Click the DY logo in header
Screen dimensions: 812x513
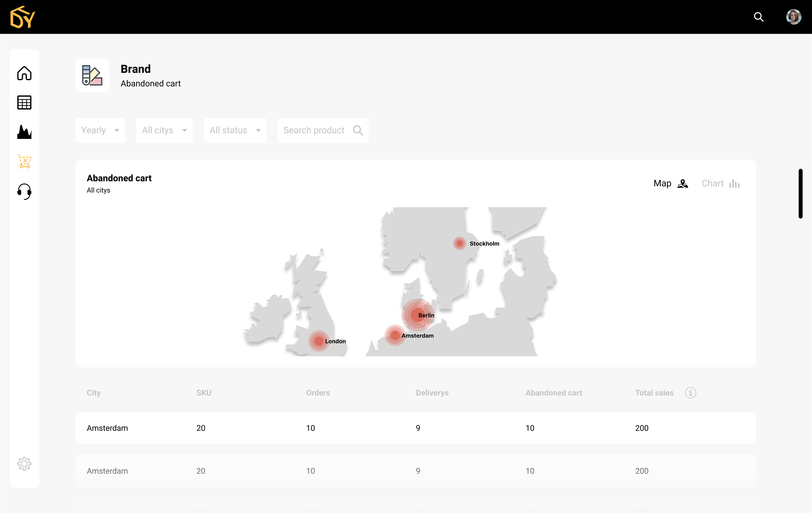tap(23, 17)
